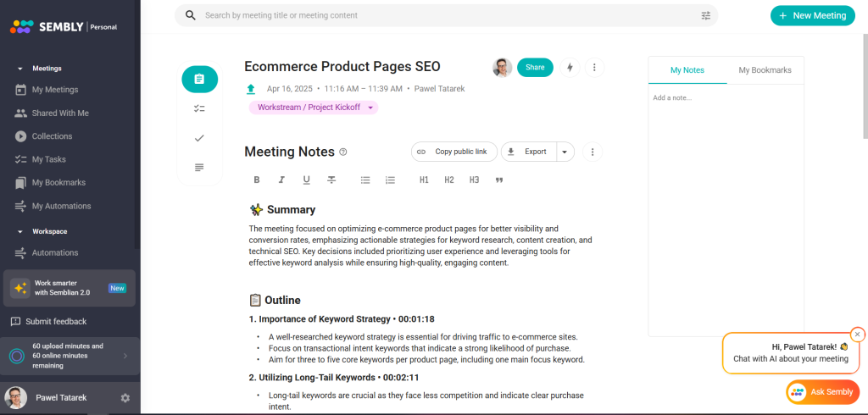
Task: Open account settings gear icon
Action: (125, 398)
